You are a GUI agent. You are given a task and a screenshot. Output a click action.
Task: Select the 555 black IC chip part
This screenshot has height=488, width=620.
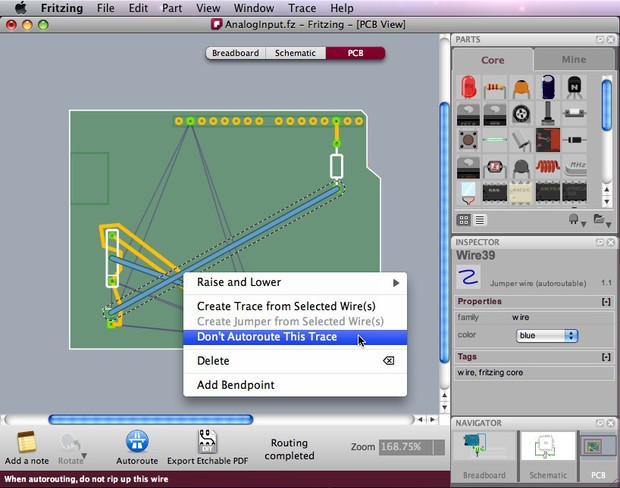tap(495, 193)
